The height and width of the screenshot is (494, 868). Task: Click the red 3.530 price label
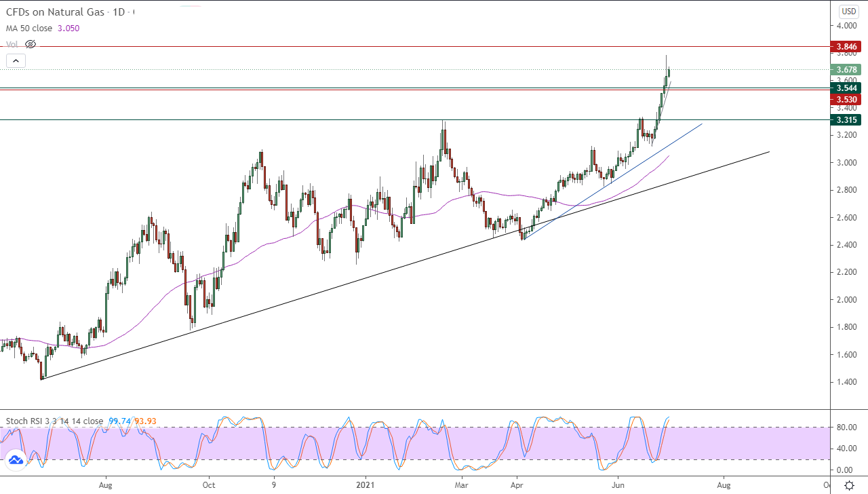tap(847, 99)
